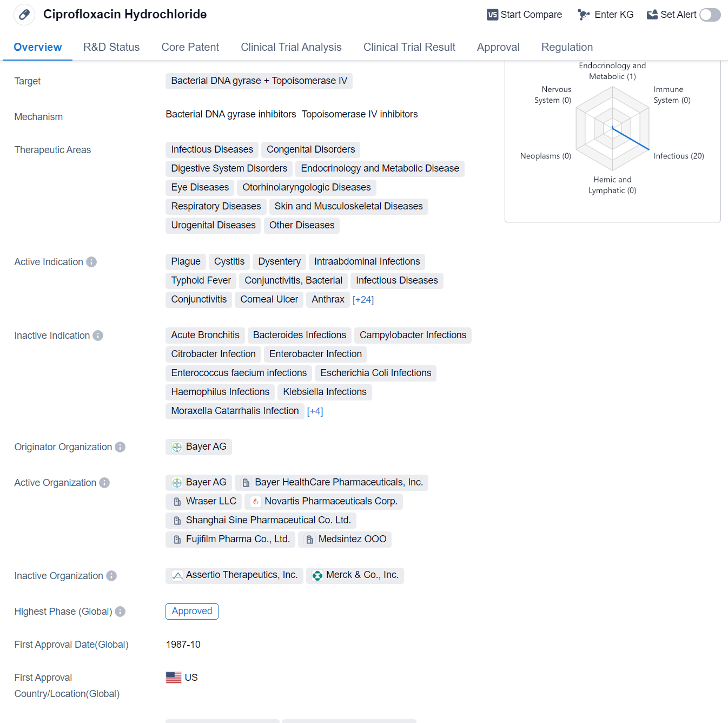This screenshot has height=723, width=728.
Task: Switch to the R&D Status tab
Action: click(x=111, y=47)
